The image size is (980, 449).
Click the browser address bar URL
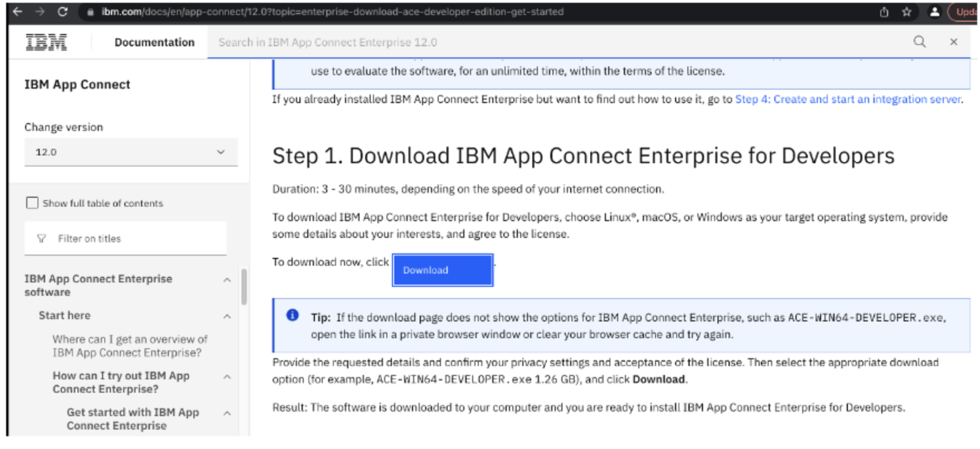332,12
